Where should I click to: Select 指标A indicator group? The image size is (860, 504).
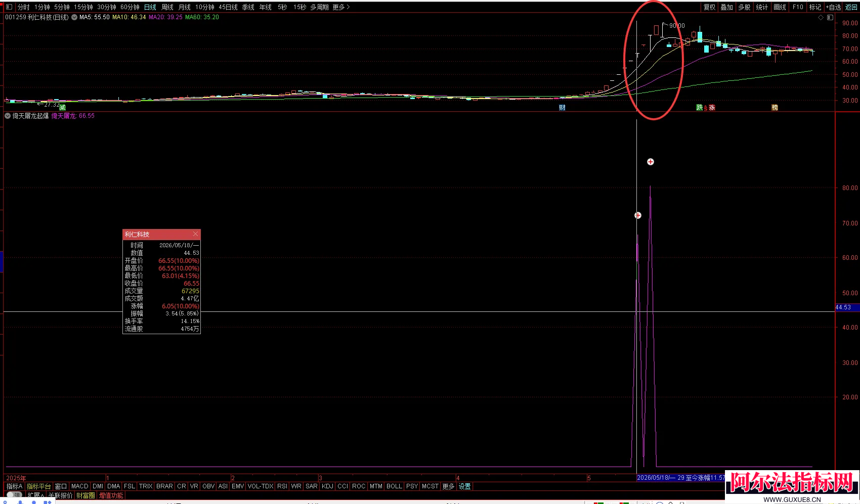(x=15, y=486)
